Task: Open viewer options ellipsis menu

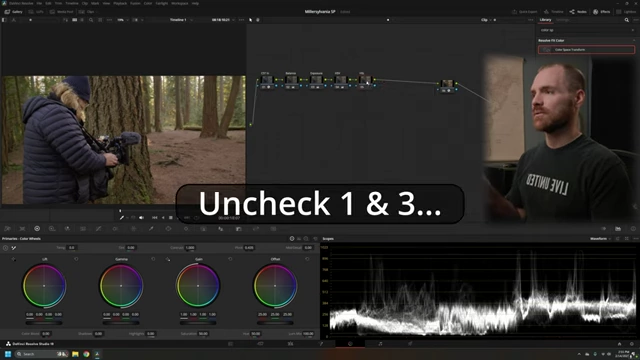Action: [242, 20]
